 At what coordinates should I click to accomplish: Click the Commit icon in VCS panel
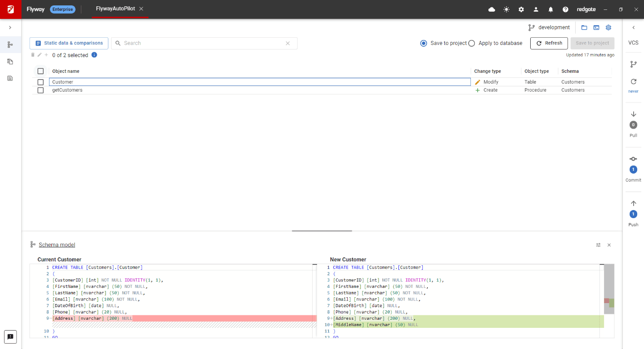coord(633,159)
